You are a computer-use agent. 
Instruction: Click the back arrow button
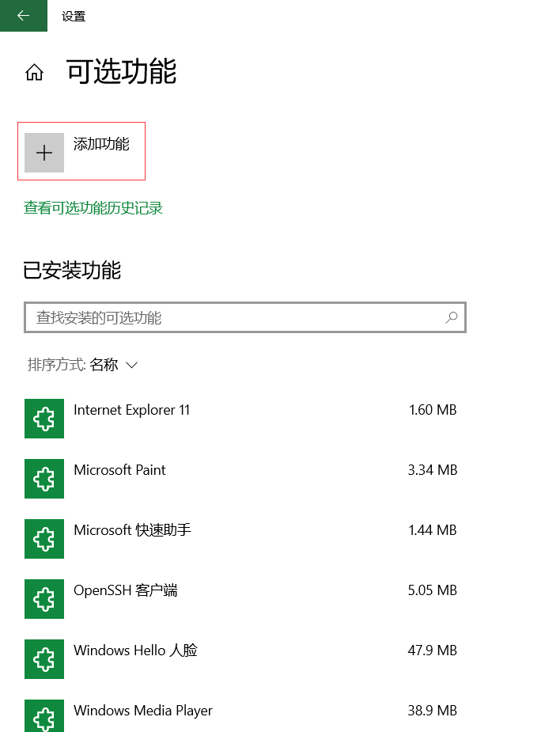tap(24, 16)
